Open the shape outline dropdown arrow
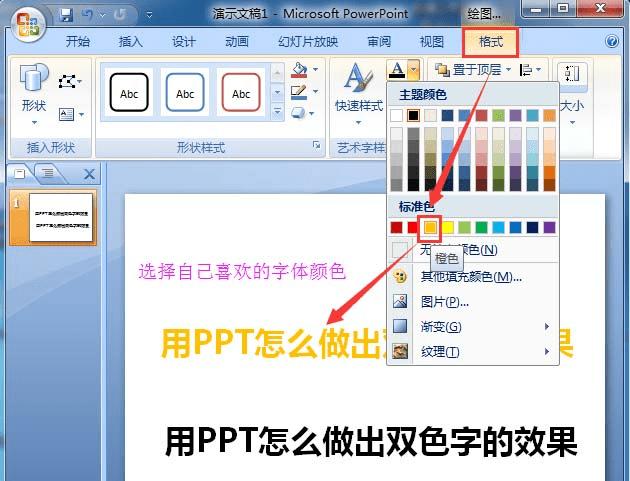The height and width of the screenshot is (481, 630). (315, 92)
